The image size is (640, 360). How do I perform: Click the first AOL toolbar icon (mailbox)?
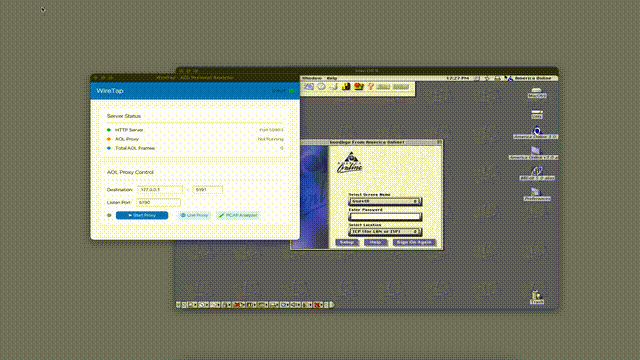309,87
